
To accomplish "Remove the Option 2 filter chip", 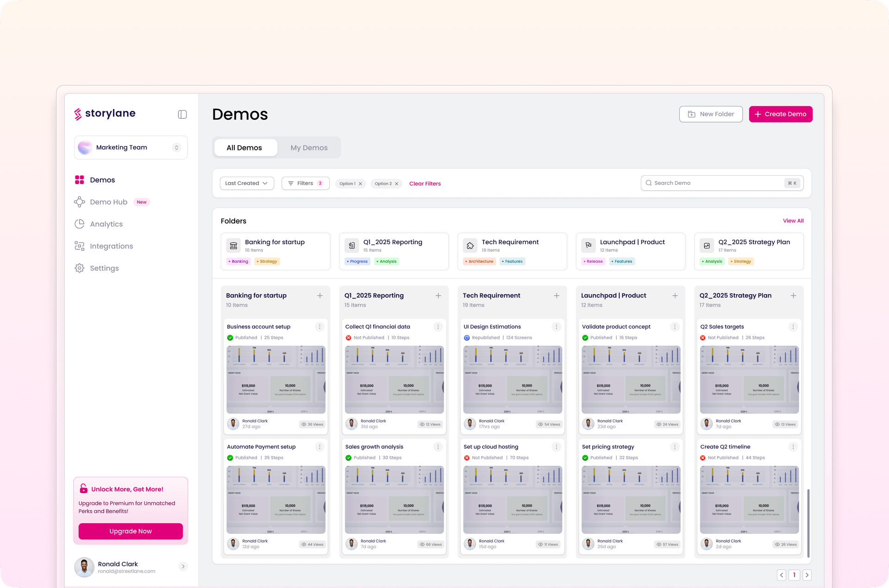I will [x=397, y=183].
